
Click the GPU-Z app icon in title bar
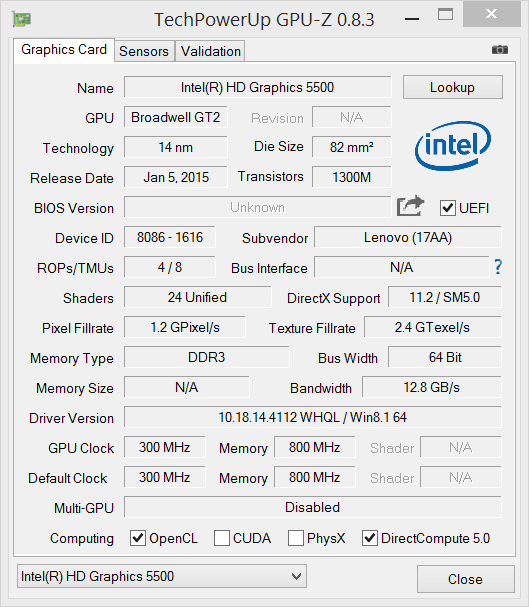22,19
